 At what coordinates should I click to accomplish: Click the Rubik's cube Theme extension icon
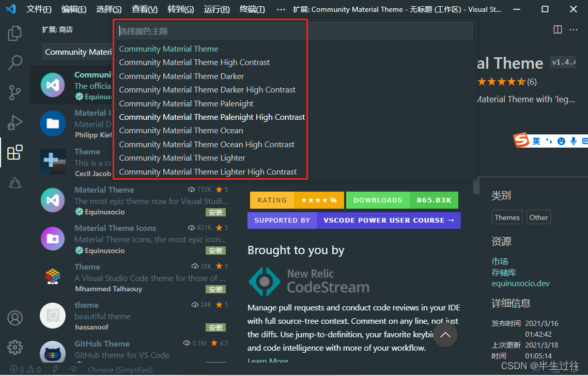pos(53,277)
